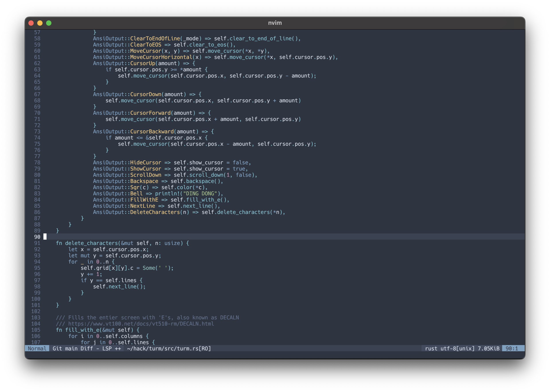Click 'CursorDown' on line 67
This screenshot has height=392, width=550.
point(146,94)
